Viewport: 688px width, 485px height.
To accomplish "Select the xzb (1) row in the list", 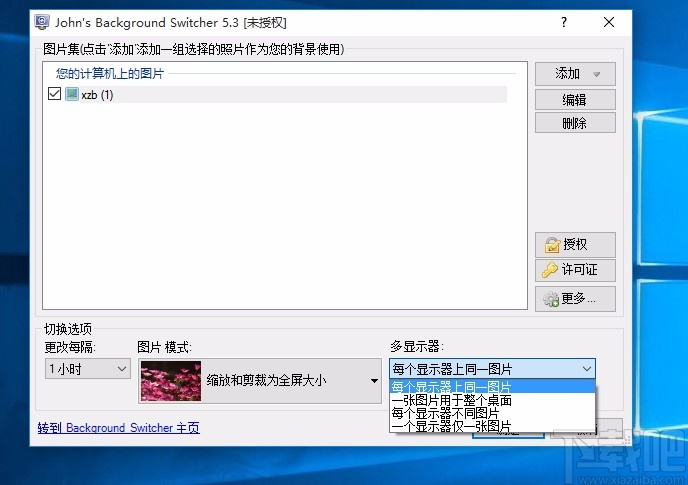I will (276, 94).
